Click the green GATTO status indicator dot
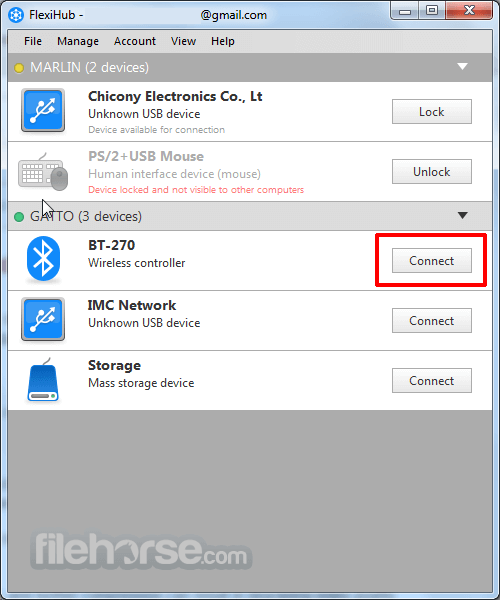Viewport: 500px width, 600px height. 19,217
